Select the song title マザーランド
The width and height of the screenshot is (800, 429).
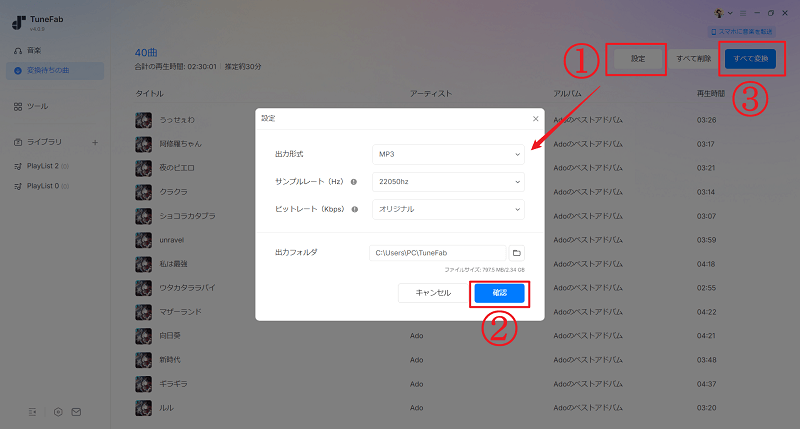(181, 312)
